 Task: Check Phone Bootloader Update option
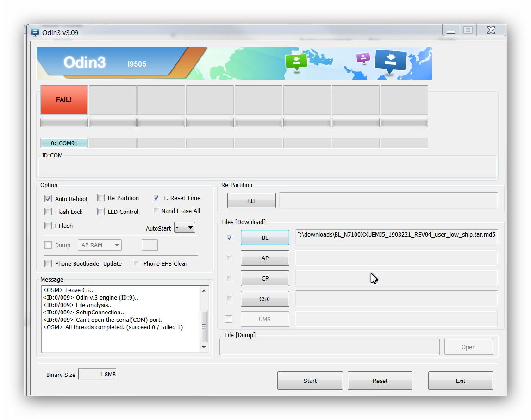tap(48, 263)
